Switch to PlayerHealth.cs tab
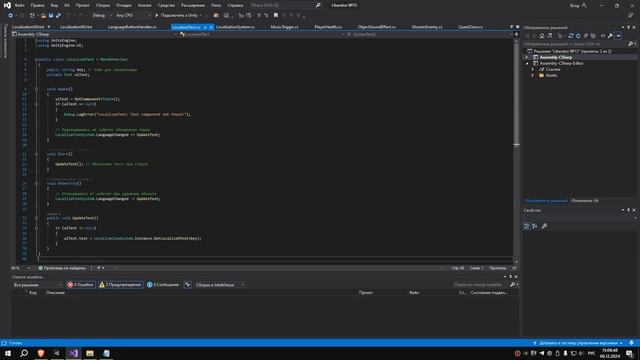 [328, 27]
